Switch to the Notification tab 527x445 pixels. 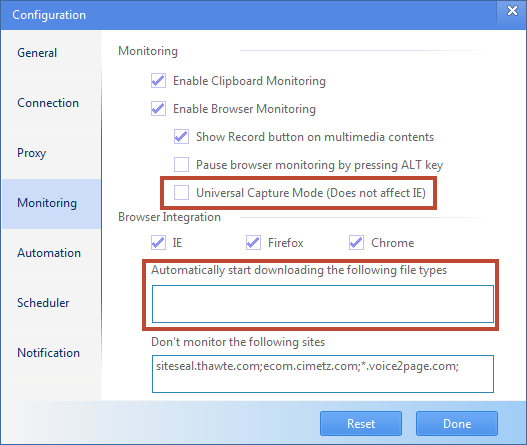pos(49,353)
